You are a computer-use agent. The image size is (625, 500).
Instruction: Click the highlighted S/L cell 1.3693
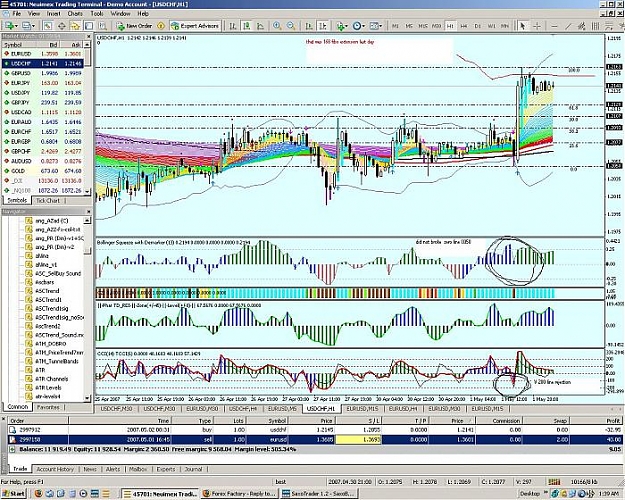point(358,440)
